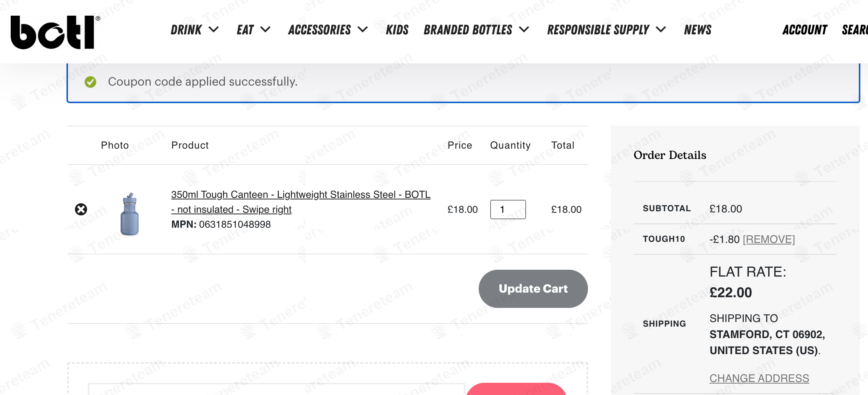Screen dimensions: 868x395
Task: Open the Responsible Supply menu
Action: (x=598, y=30)
